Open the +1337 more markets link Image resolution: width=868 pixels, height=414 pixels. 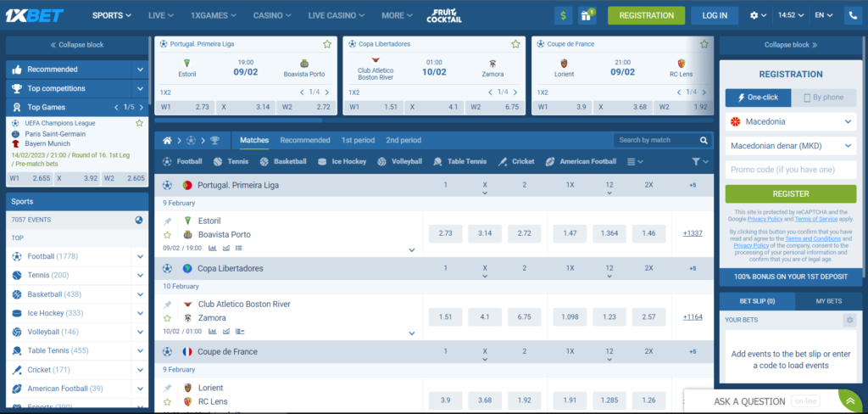point(692,233)
